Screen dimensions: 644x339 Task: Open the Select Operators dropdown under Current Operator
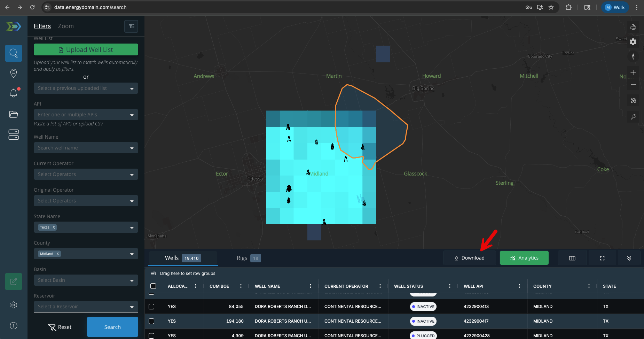tap(86, 174)
